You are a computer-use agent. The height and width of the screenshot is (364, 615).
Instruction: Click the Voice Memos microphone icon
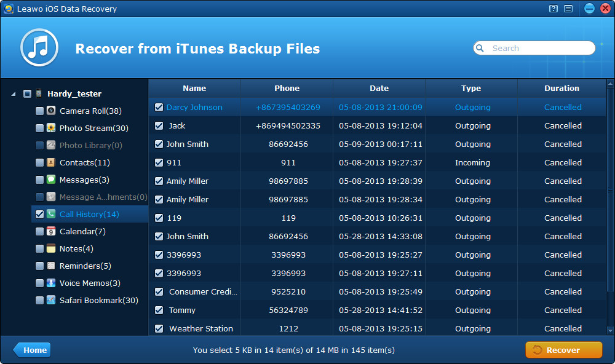(x=51, y=283)
